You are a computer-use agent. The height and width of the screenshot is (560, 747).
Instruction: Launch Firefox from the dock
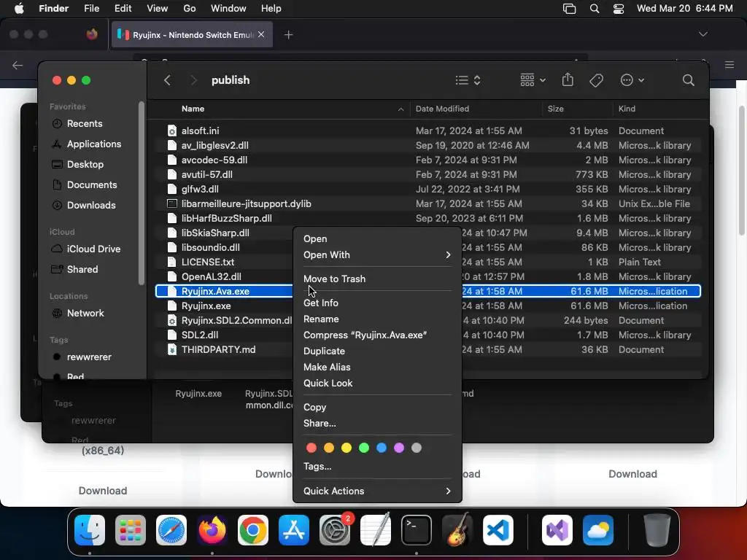[x=212, y=530]
